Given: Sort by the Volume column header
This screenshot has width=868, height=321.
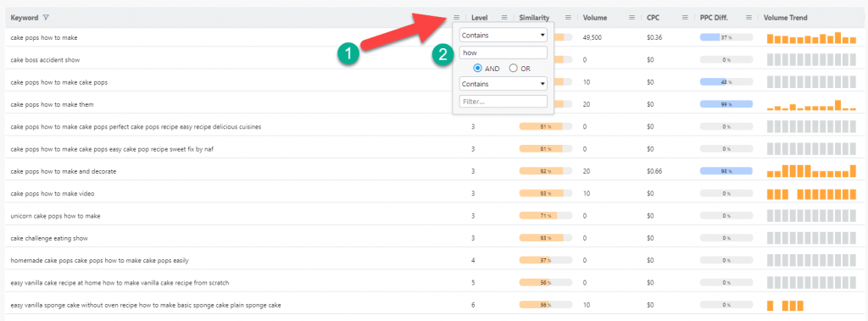Looking at the screenshot, I should click(x=595, y=18).
